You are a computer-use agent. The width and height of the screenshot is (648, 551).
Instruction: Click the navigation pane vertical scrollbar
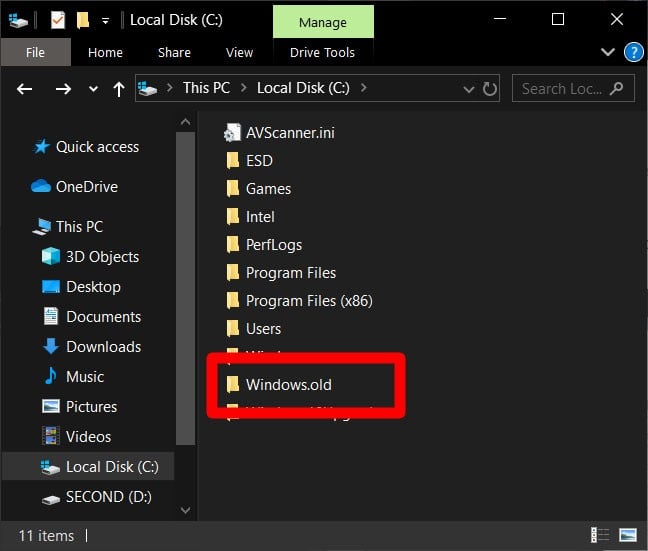pos(185,300)
